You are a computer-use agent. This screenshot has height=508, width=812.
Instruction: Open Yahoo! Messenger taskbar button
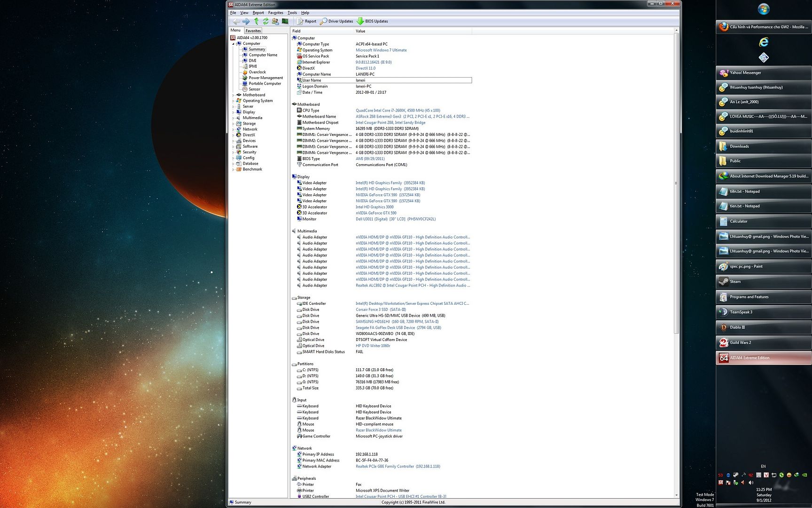(764, 72)
